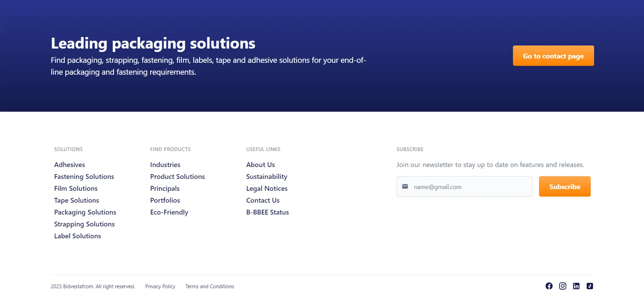The width and height of the screenshot is (644, 296).
Task: Open the Facebook social icon
Action: click(x=549, y=286)
